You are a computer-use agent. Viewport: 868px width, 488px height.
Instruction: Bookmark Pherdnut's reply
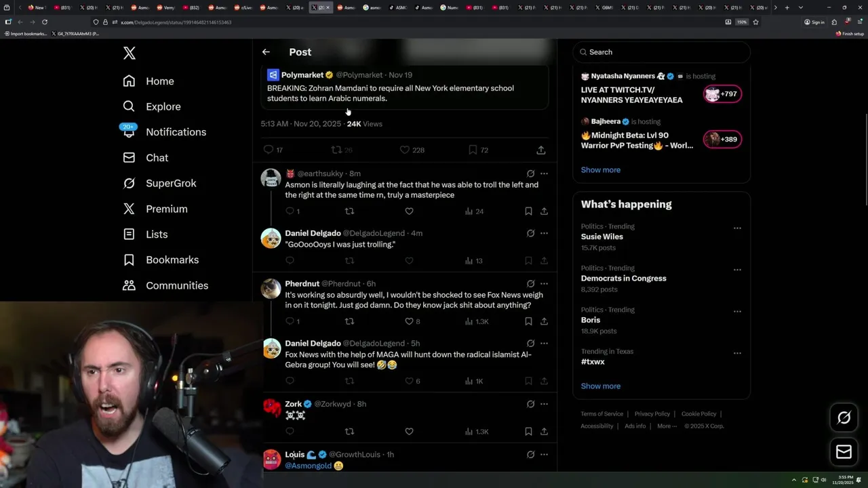[x=528, y=321]
